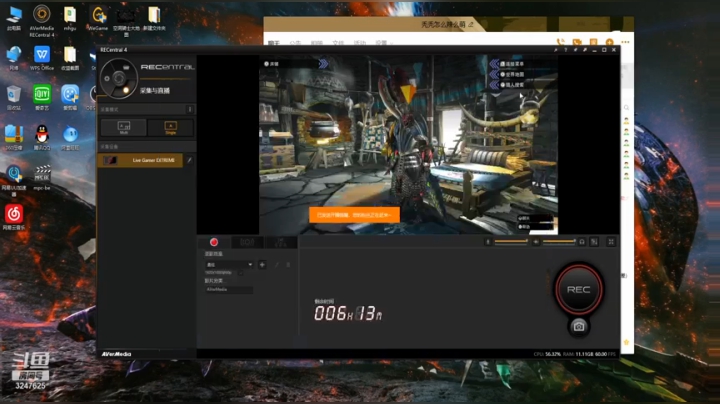Image resolution: width=720 pixels, height=404 pixels.
Task: Open WPS Office desktop shortcut
Action: 42,58
